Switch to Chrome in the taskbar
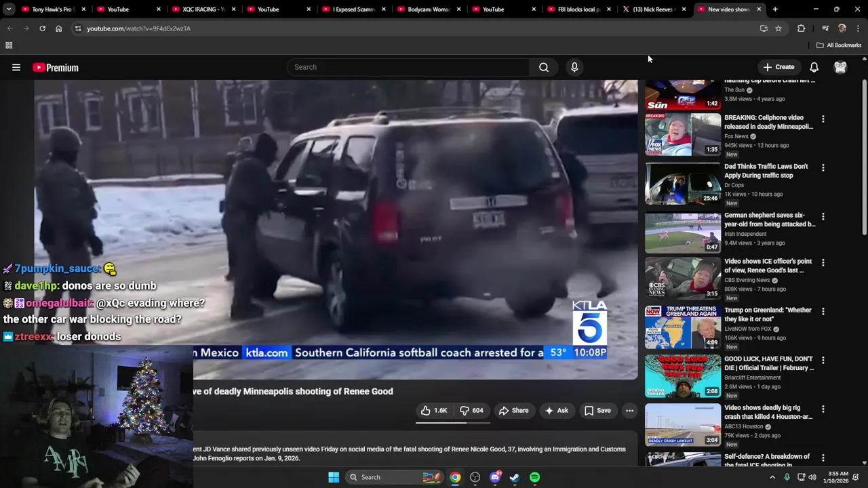The width and height of the screenshot is (868, 488). (455, 477)
